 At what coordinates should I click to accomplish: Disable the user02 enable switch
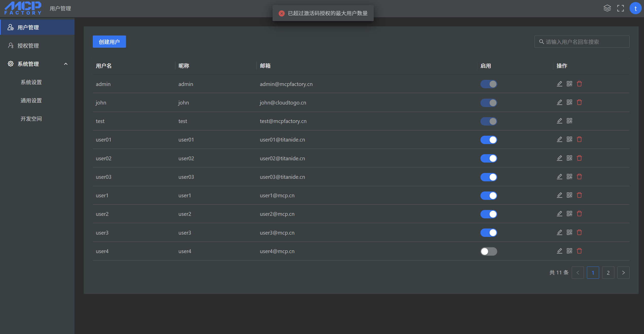[x=488, y=158]
